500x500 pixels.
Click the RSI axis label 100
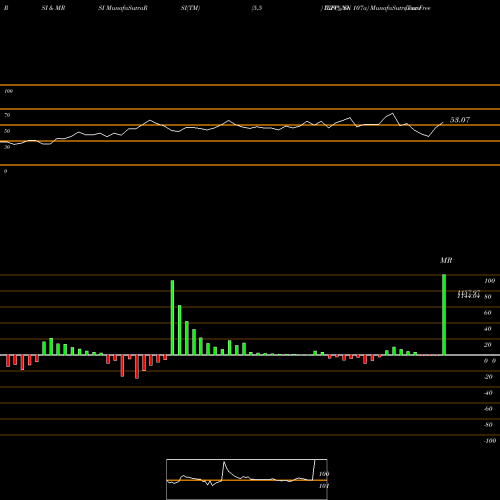coord(8,91)
